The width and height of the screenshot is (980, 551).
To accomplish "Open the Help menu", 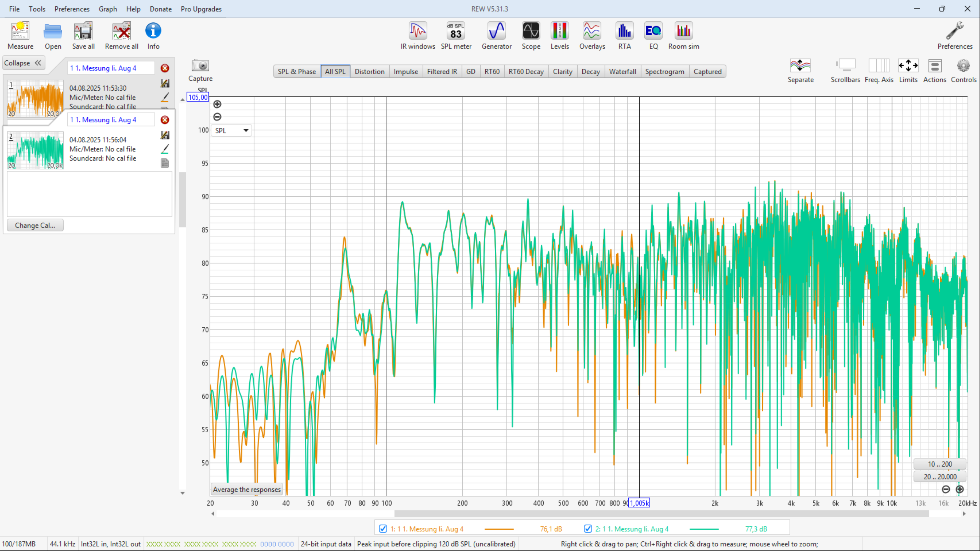I will (x=133, y=9).
